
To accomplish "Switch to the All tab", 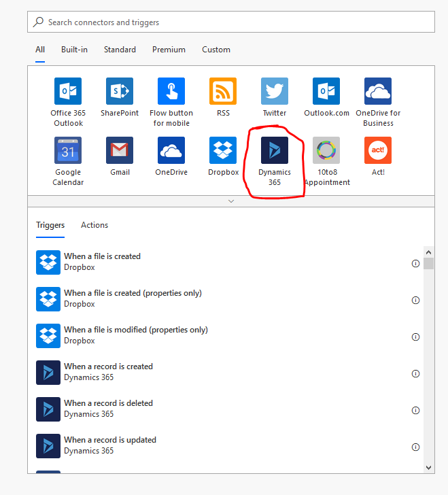I will pyautogui.click(x=40, y=50).
